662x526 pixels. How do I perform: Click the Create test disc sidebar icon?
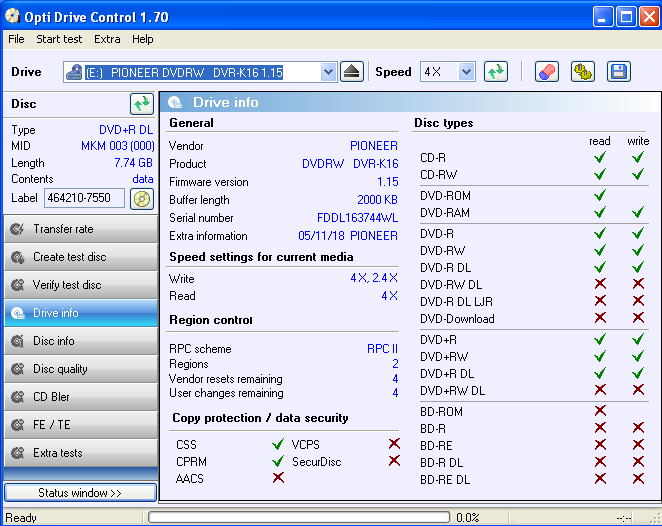17,257
